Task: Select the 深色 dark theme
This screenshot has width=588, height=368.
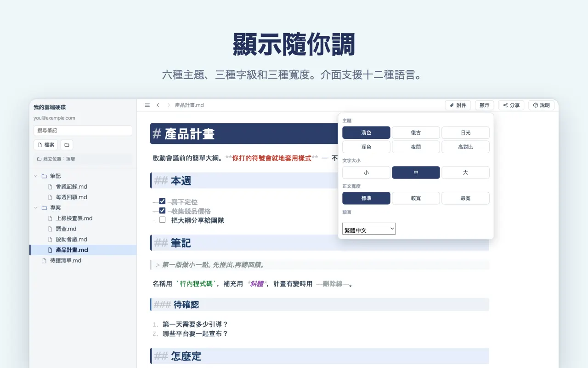Action: [x=366, y=147]
